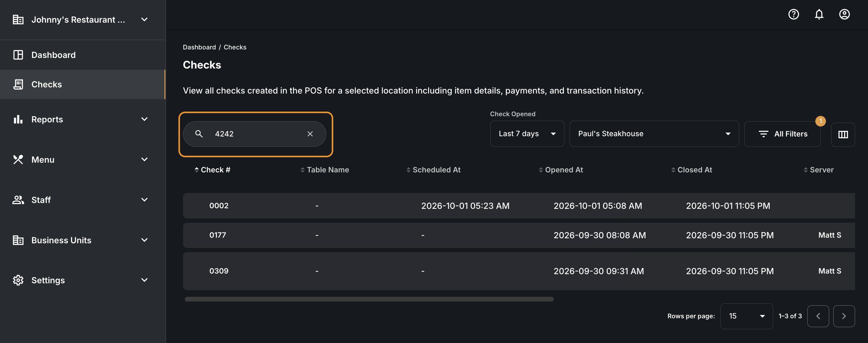
Task: Select Checks in the sidebar
Action: [83, 84]
